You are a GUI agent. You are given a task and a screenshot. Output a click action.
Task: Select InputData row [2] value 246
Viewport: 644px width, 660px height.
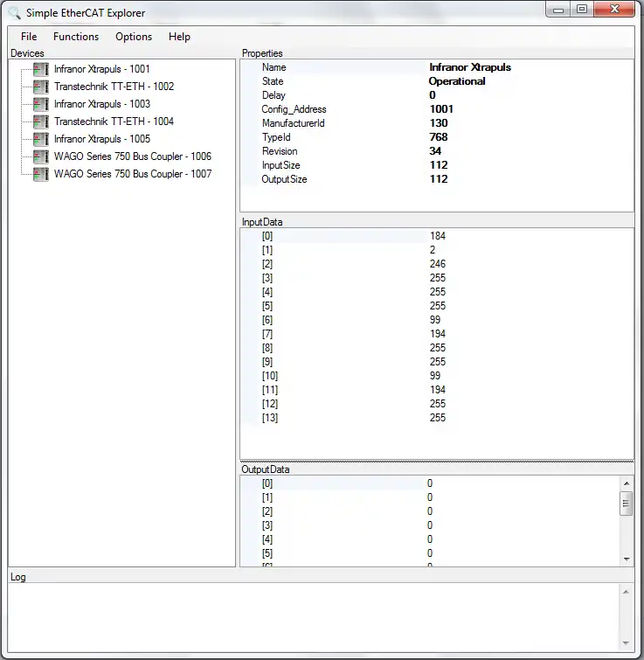[438, 263]
